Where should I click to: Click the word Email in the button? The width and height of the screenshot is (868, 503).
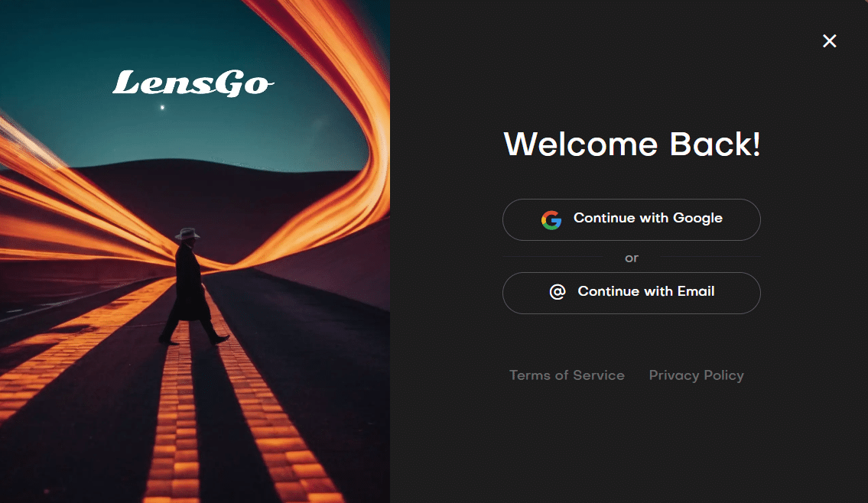pyautogui.click(x=696, y=291)
